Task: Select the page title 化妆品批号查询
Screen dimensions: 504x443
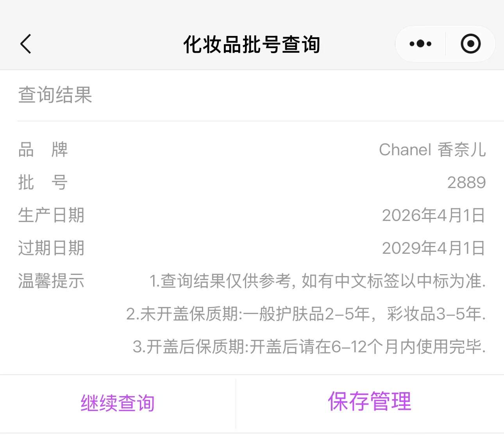Action: coord(252,44)
